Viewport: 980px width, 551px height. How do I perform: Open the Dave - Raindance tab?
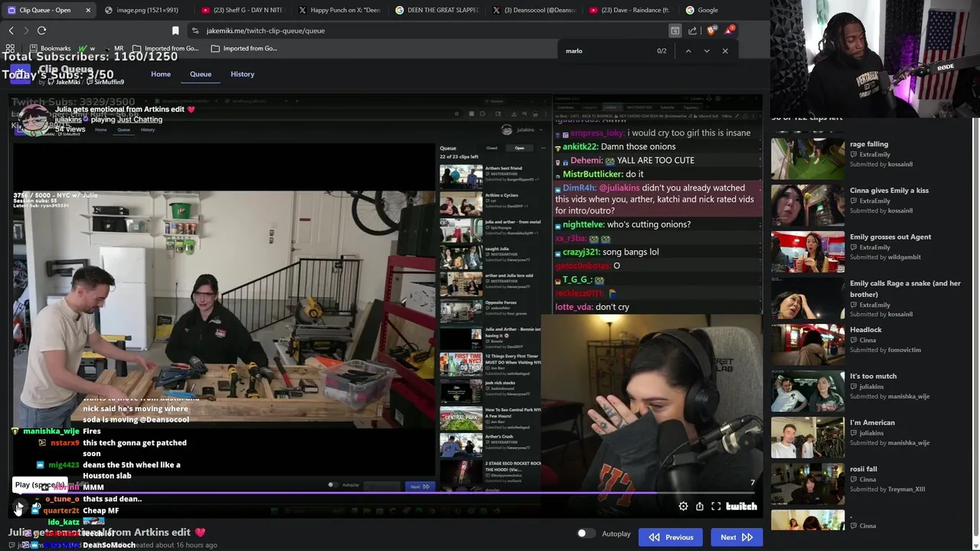point(632,10)
